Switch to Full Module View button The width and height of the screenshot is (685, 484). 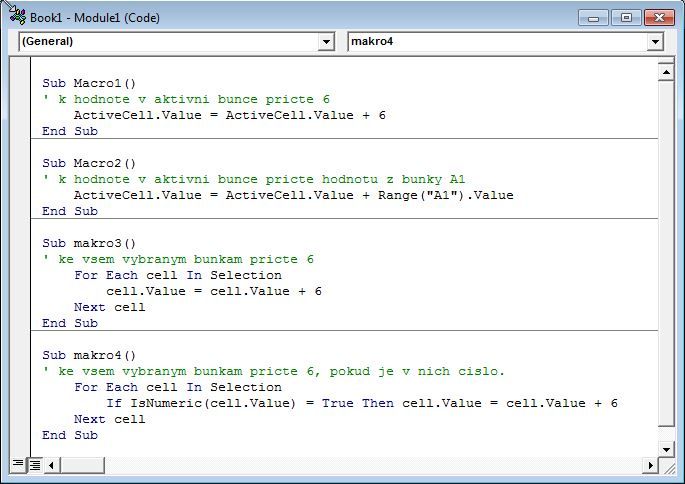[35, 465]
